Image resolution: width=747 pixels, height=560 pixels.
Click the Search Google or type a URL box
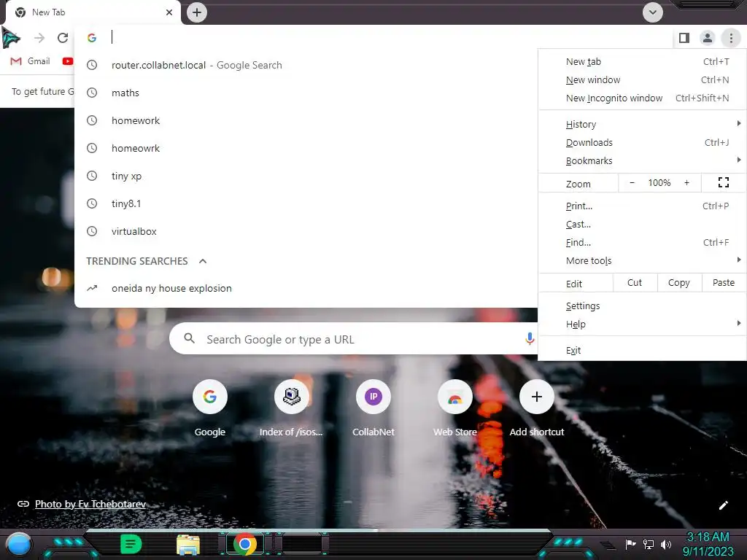(354, 339)
